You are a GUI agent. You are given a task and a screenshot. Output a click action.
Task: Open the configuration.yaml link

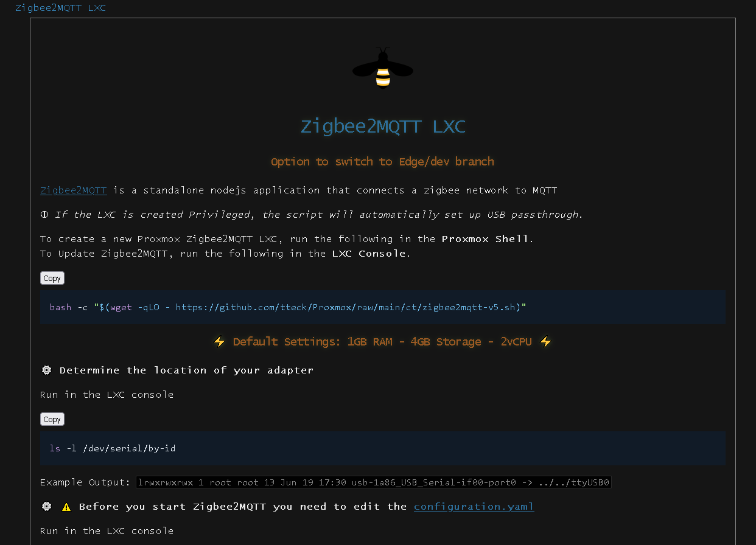pos(474,507)
